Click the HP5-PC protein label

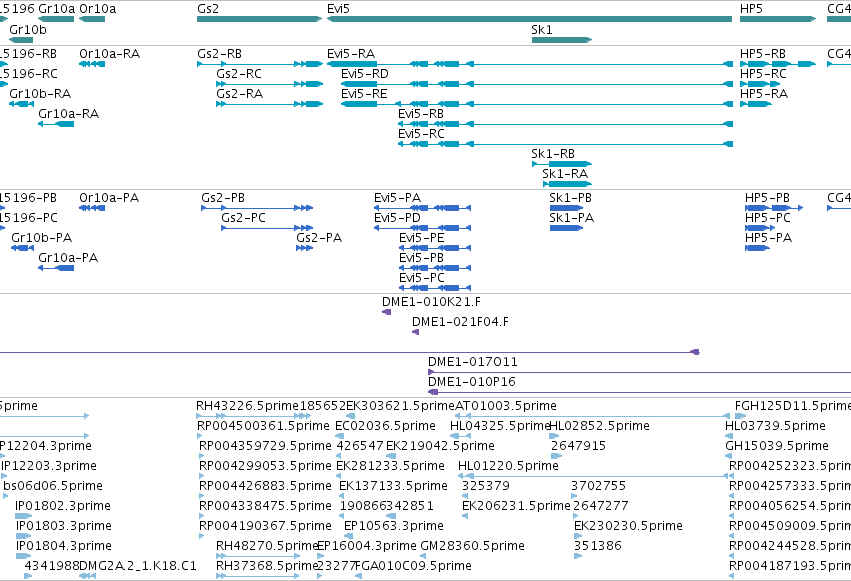click(x=768, y=218)
